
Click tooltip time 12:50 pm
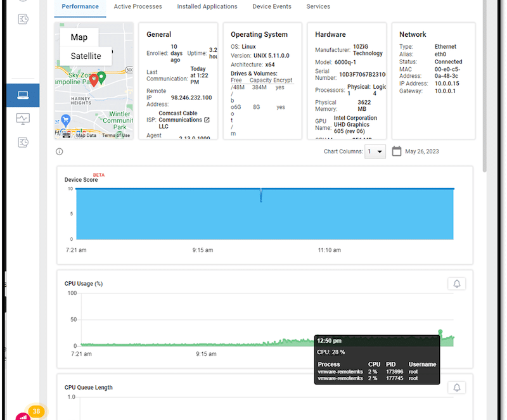click(329, 341)
